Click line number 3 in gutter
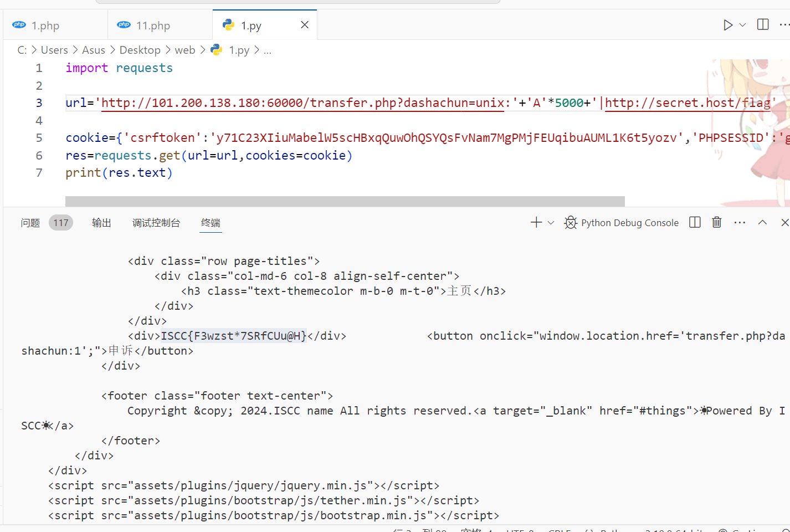 pyautogui.click(x=39, y=103)
